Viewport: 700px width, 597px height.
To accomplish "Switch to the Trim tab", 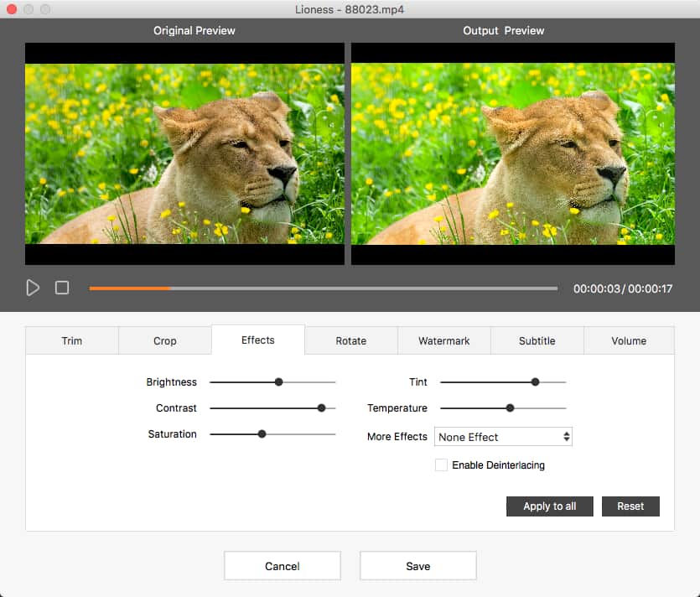I will tap(72, 340).
